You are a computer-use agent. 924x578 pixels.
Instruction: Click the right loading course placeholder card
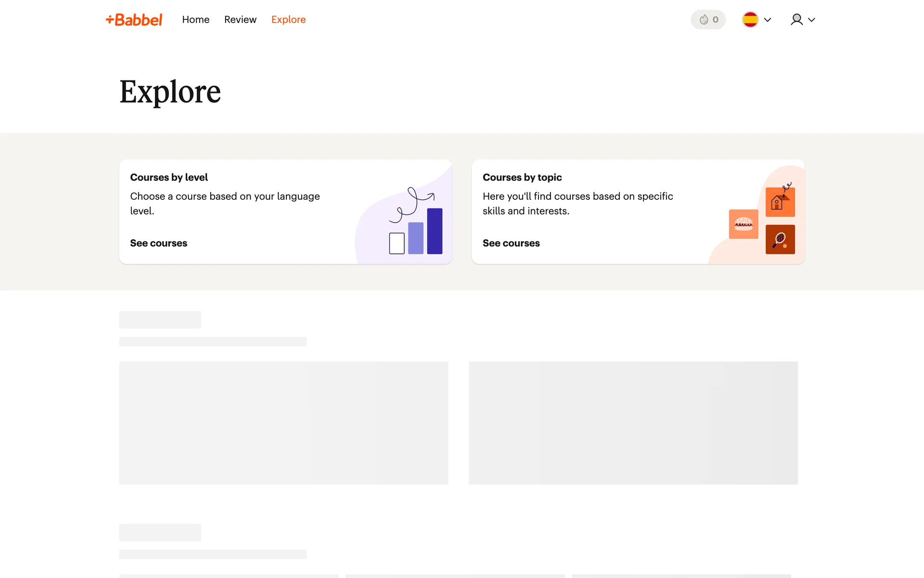click(x=633, y=423)
